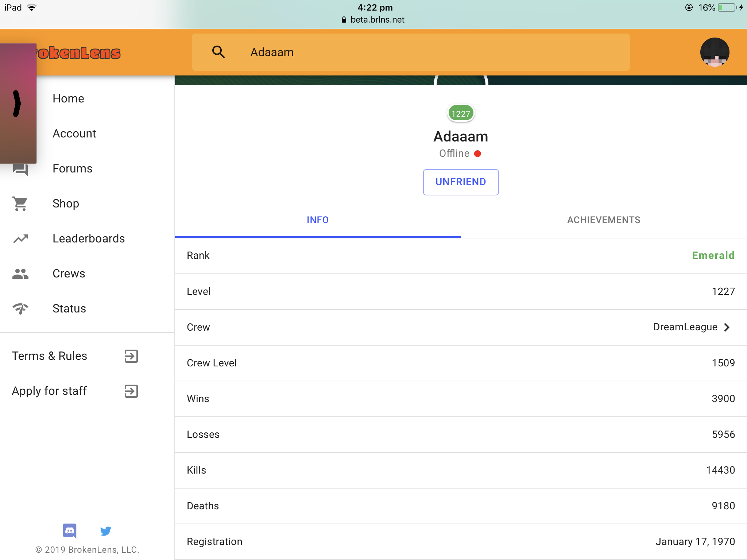This screenshot has height=560, width=747.
Task: Open Terms & Rules link
Action: coord(50,356)
